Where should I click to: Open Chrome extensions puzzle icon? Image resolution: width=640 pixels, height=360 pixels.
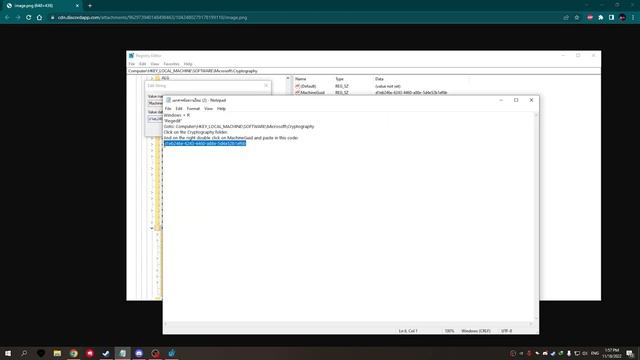[601, 18]
